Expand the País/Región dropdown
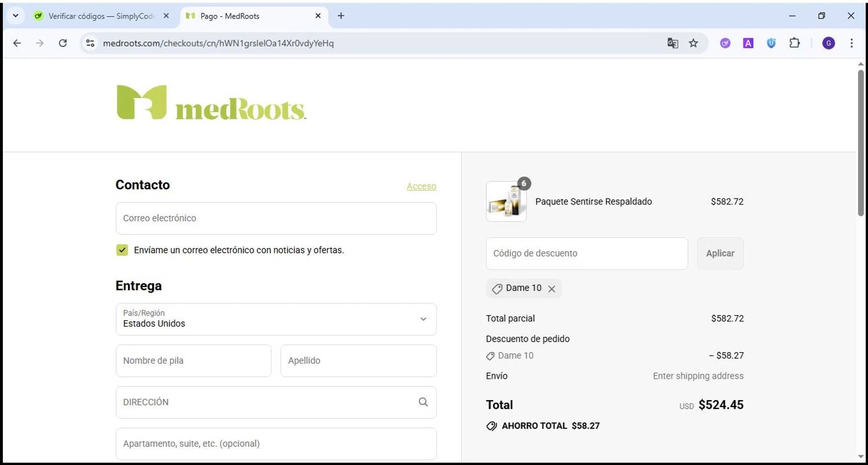 [276, 319]
